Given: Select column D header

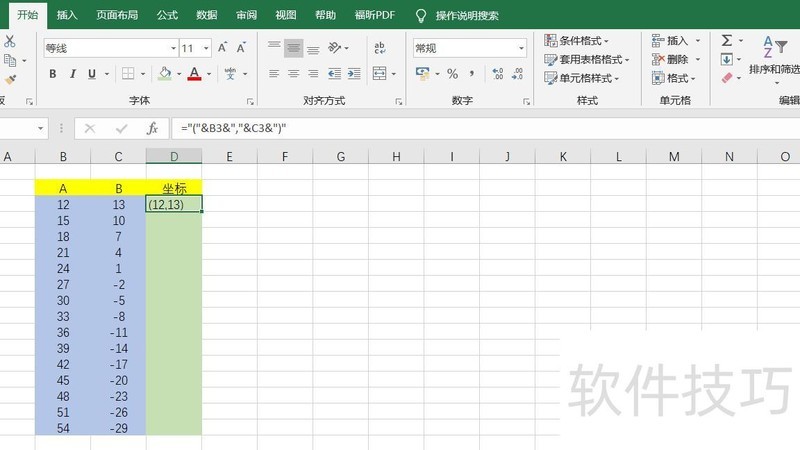Looking at the screenshot, I should pyautogui.click(x=174, y=157).
